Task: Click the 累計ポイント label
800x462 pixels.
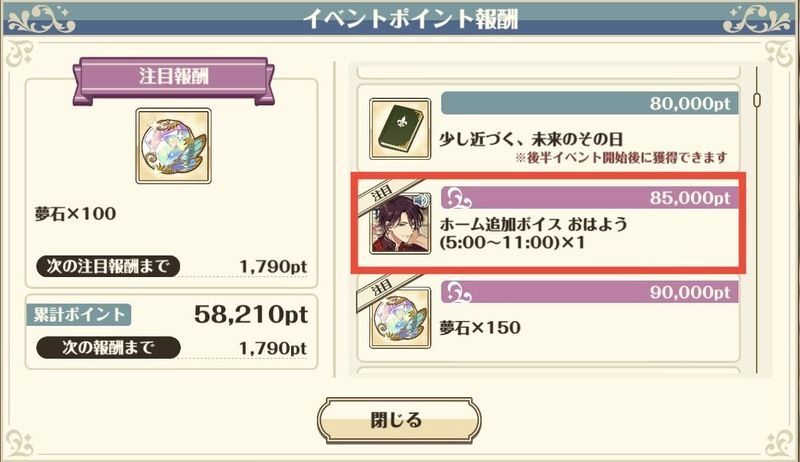Action: (79, 315)
